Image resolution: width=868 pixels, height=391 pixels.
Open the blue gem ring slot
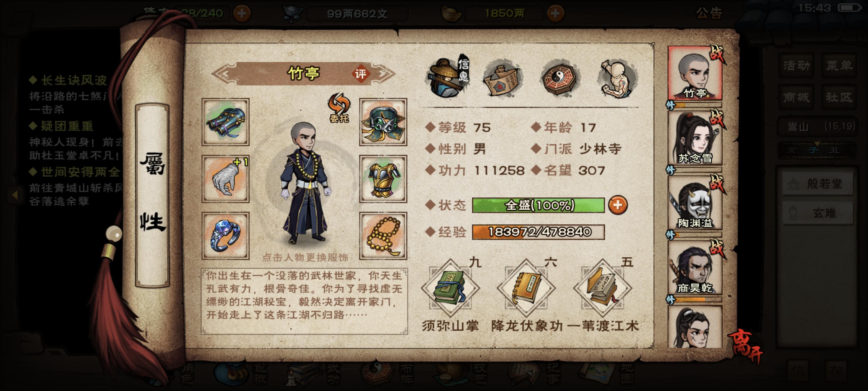pos(225,236)
